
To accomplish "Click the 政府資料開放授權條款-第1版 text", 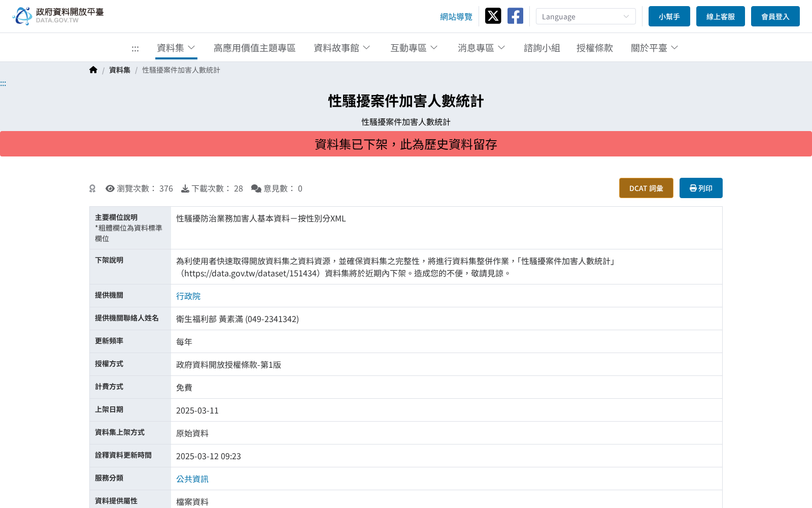I will (x=228, y=365).
